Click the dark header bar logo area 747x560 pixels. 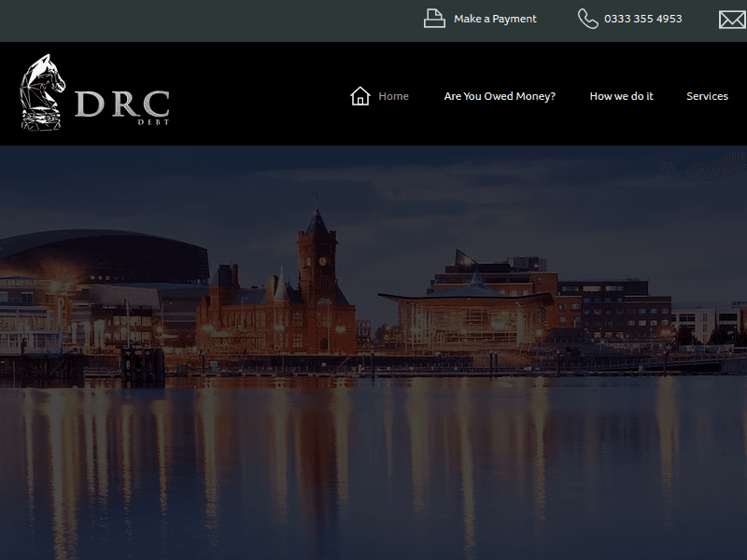(x=93, y=98)
